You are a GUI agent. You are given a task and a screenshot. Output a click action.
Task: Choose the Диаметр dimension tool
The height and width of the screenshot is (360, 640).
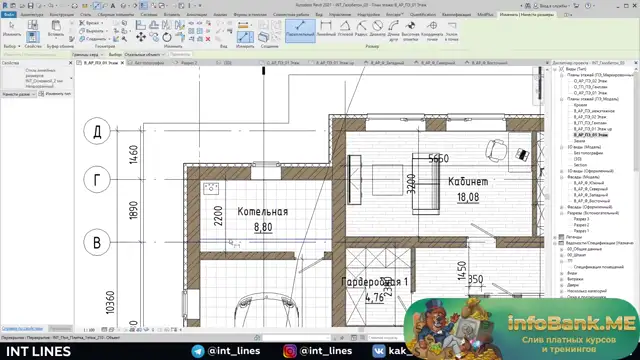(x=377, y=29)
